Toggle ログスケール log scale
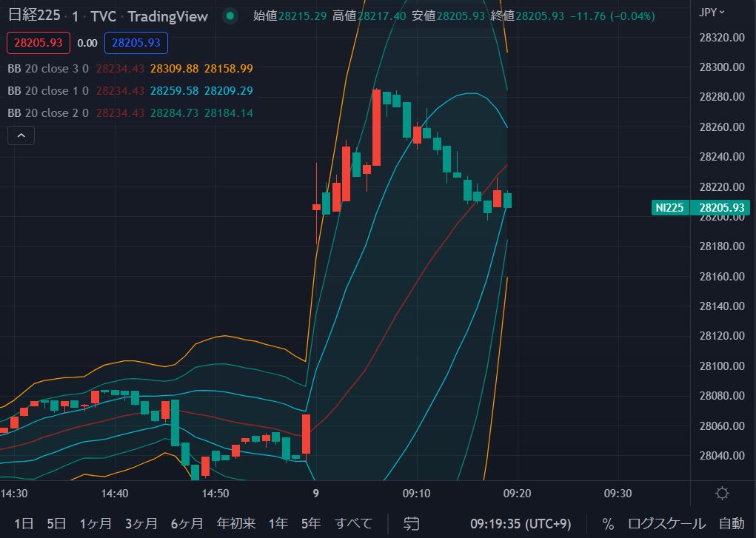Screen dimensions: 756x538 pos(666,523)
